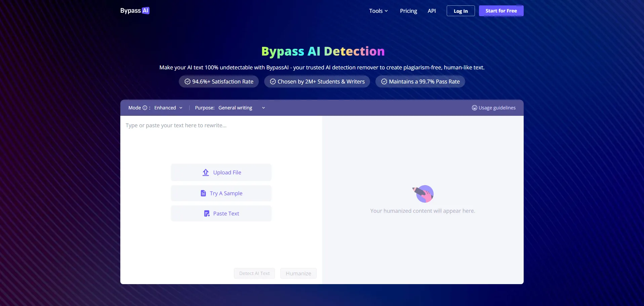Screen dimensions: 644x306
Task: Go to the API menu item
Action: tap(432, 11)
